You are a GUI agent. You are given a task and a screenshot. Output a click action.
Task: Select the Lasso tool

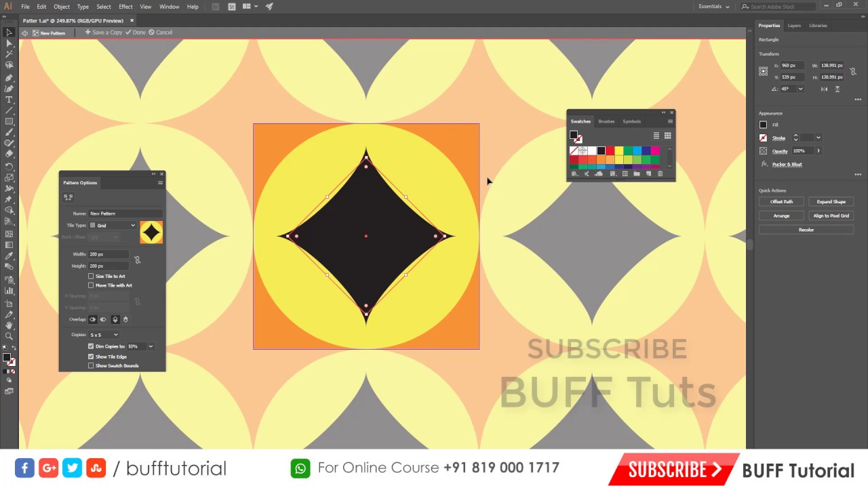tap(9, 66)
